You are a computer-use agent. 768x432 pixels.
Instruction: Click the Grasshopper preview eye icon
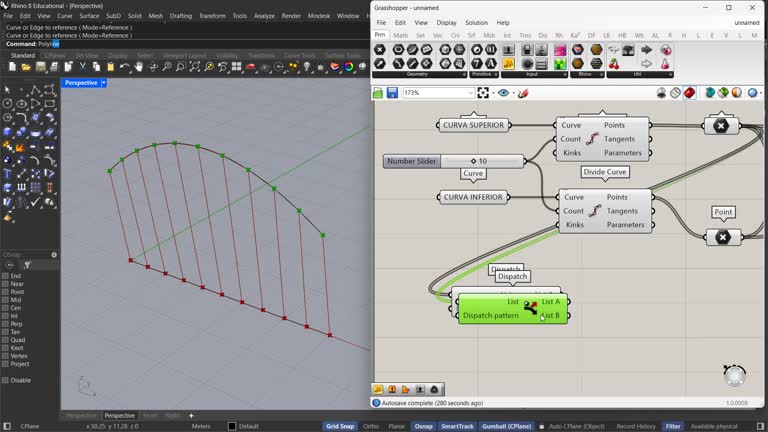(x=503, y=93)
